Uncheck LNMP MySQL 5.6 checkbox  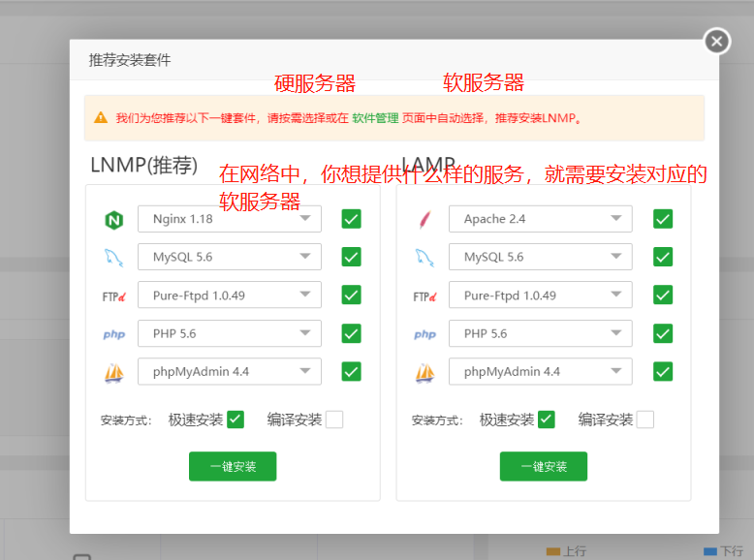[x=352, y=257]
